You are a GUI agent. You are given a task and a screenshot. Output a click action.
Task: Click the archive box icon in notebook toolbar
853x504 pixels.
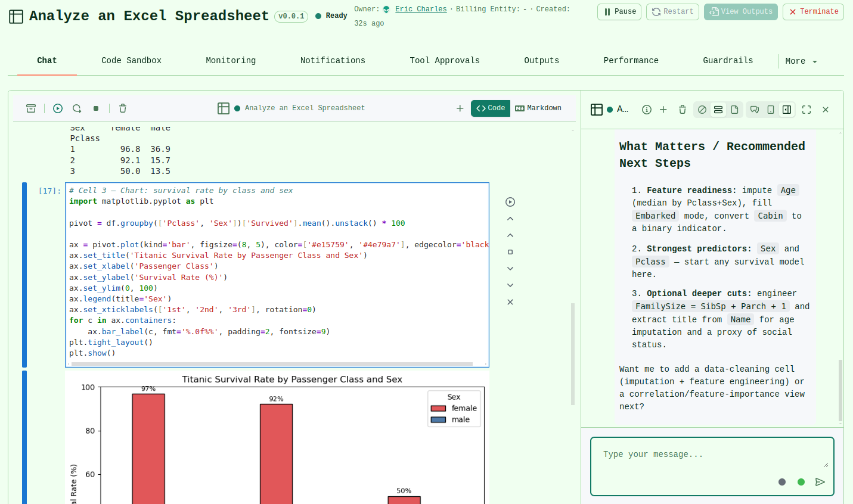(31, 108)
